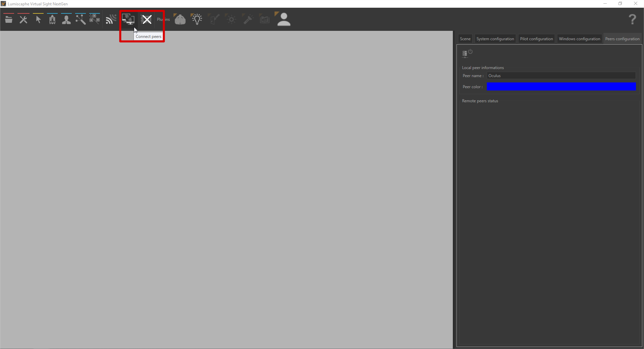Switch to the Scene tab
The height and width of the screenshot is (349, 644).
pos(465,39)
